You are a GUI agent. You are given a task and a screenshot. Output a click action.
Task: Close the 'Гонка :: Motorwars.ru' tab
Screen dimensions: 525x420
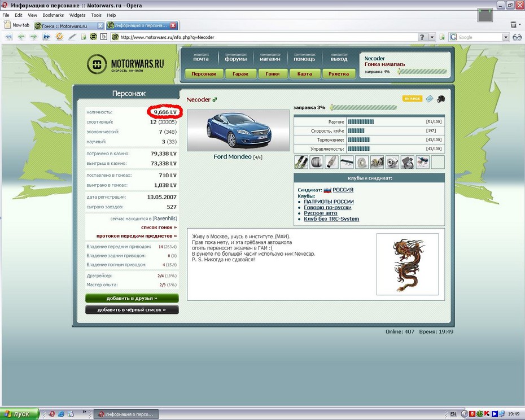tap(100, 26)
